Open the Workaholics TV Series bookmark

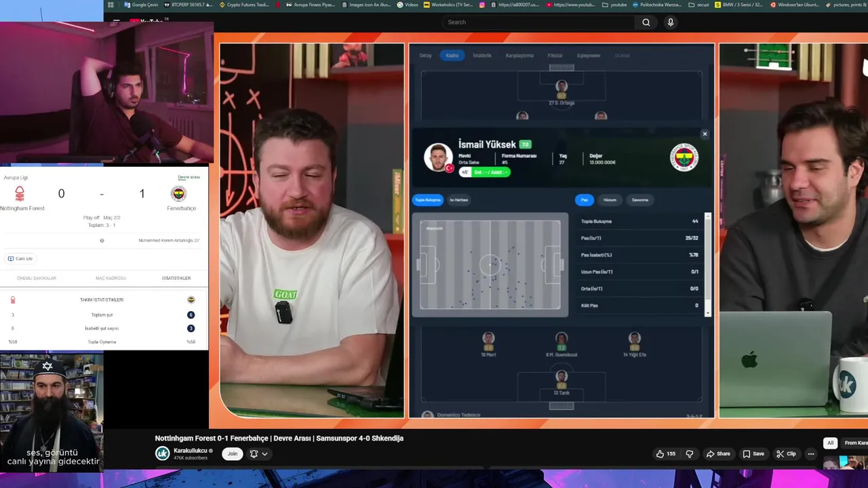[448, 5]
